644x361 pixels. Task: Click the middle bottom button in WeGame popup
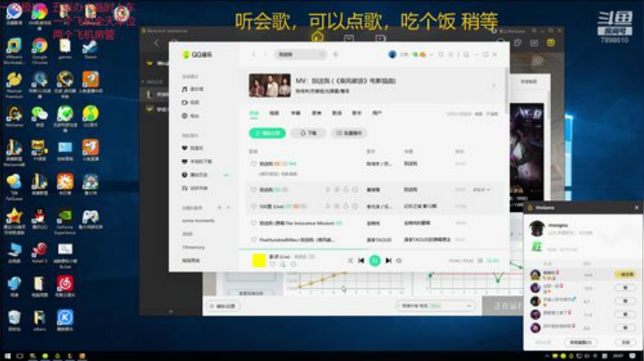(x=580, y=342)
